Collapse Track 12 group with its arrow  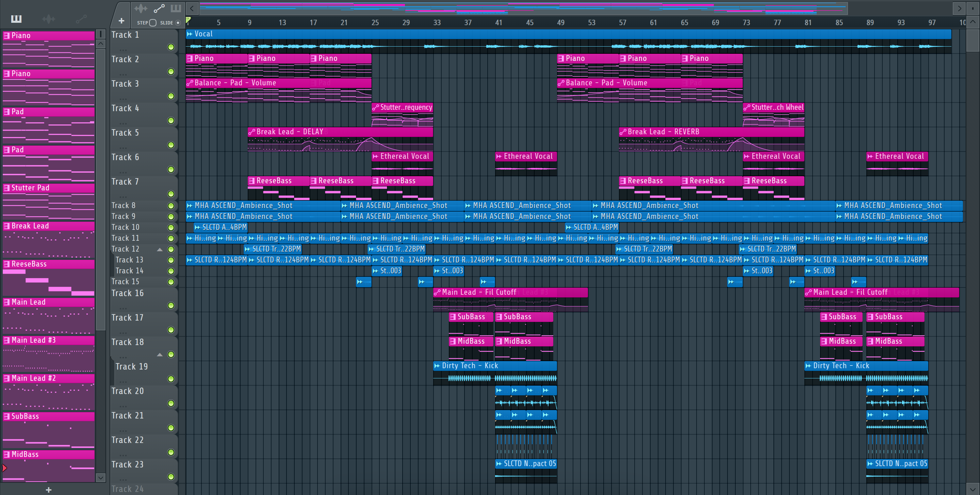point(160,250)
